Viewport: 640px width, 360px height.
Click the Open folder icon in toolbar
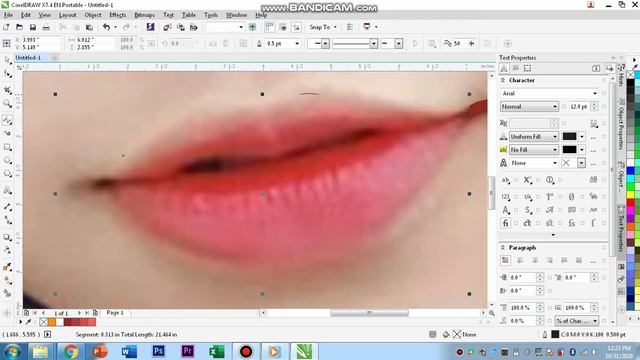pyautogui.click(x=19, y=27)
